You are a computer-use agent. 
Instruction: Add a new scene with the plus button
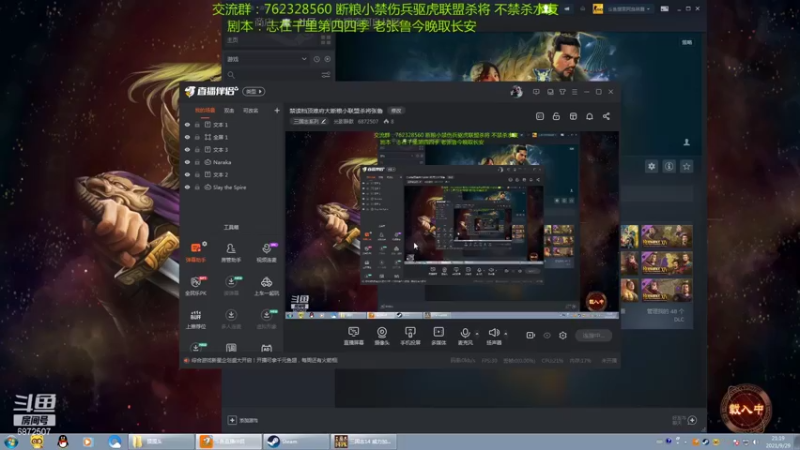click(x=277, y=110)
